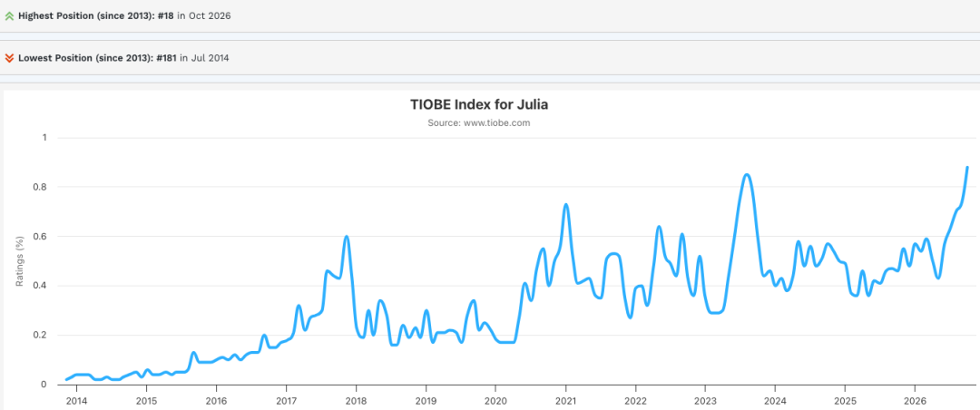Click the 2025 x-axis label

845,400
